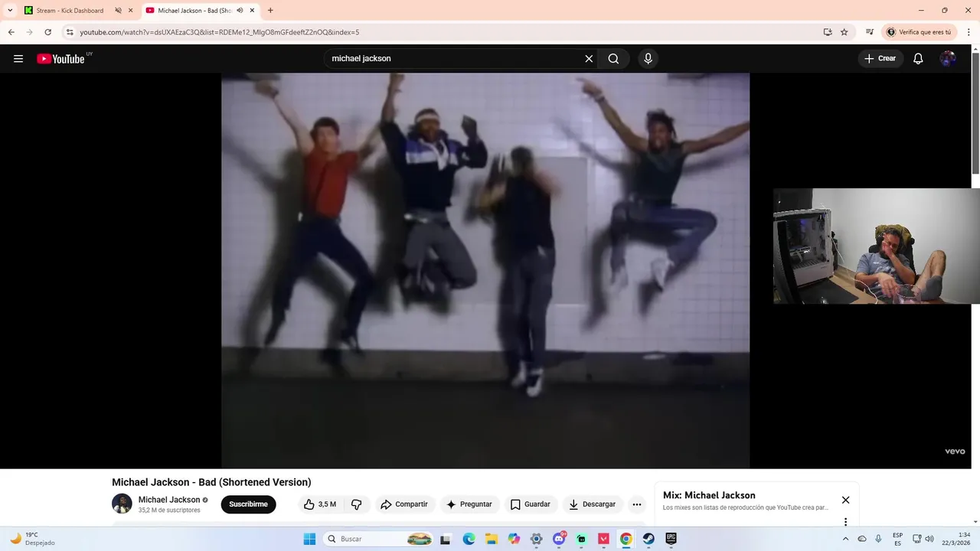Run search with the magnifier button
This screenshot has width=980, height=551.
click(x=613, y=59)
